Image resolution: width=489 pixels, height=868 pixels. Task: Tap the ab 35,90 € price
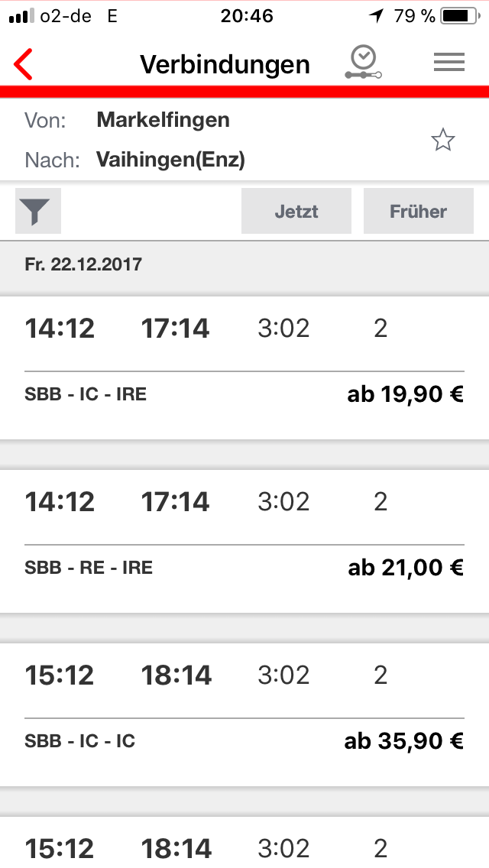pyautogui.click(x=404, y=741)
